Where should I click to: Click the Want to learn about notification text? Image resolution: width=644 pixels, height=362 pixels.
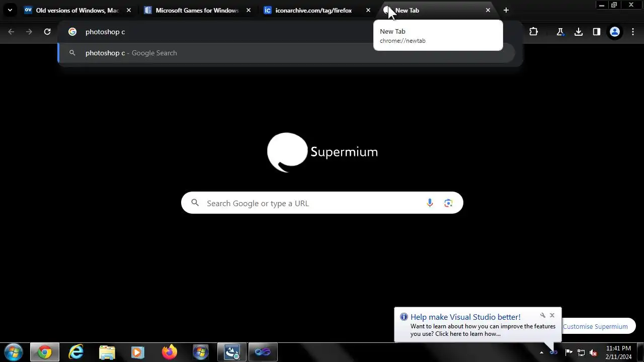click(x=483, y=330)
